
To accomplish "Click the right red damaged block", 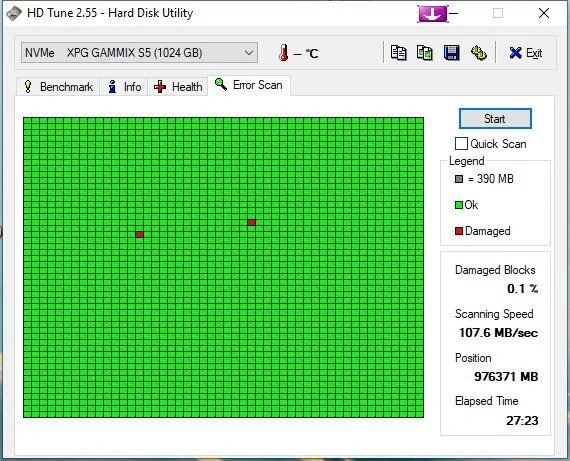I will (251, 223).
